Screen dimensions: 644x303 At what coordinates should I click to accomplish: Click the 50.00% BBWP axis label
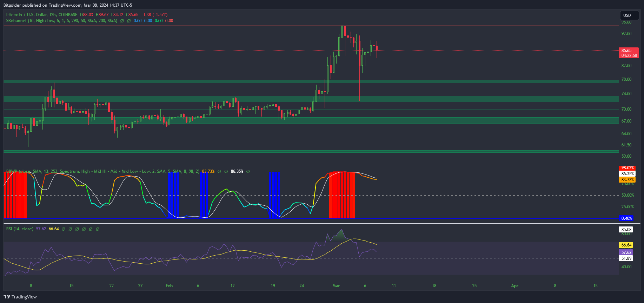click(628, 195)
